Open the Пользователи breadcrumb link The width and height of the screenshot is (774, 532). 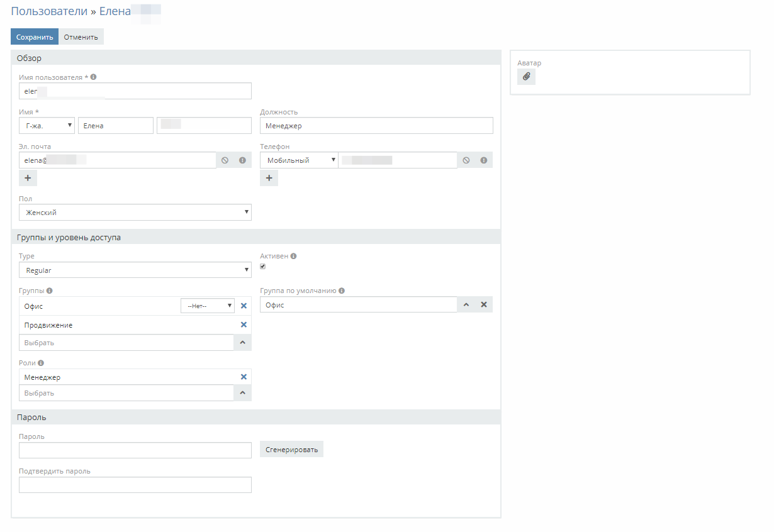click(47, 11)
